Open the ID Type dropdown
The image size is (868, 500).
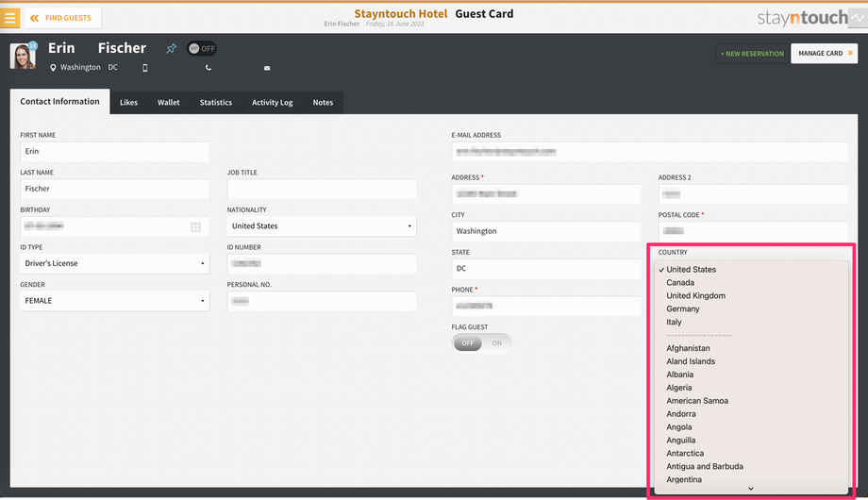coord(114,263)
